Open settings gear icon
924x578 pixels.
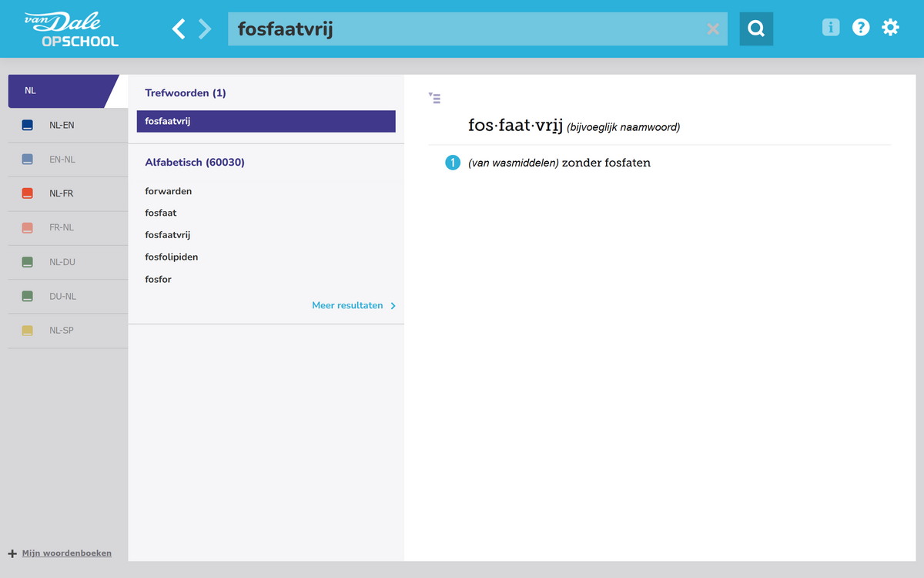click(891, 28)
